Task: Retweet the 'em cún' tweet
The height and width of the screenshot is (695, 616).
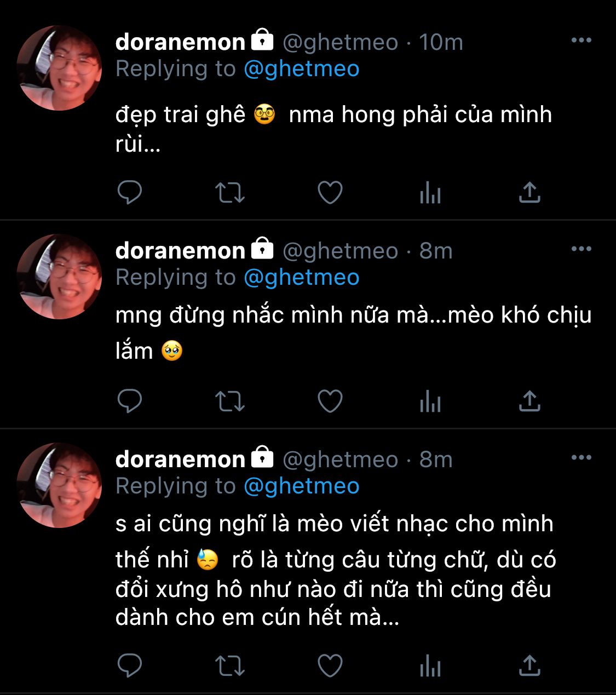Action: point(229,665)
